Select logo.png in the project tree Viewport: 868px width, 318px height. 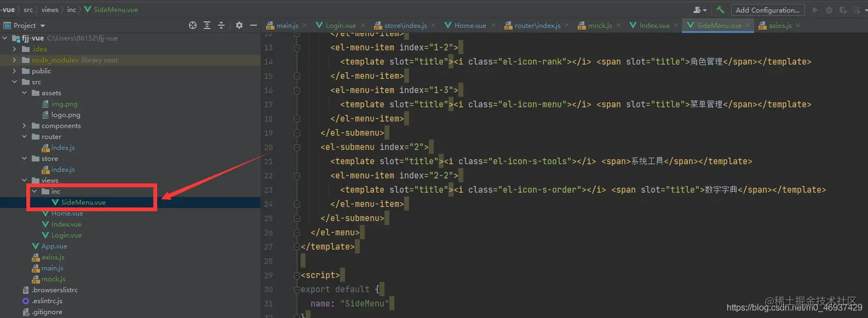[65, 115]
